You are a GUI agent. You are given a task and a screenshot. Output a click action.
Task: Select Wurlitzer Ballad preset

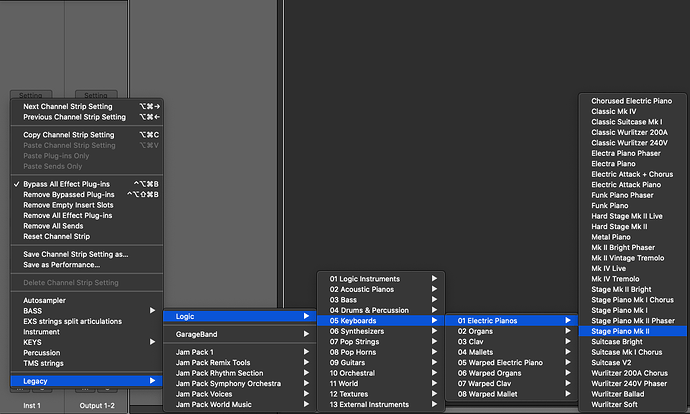[x=633, y=394]
